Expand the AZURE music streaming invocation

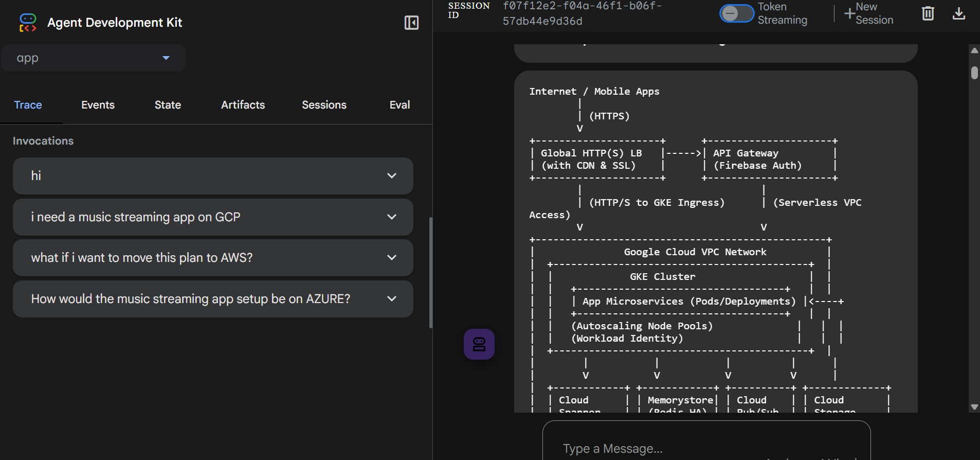pos(391,299)
